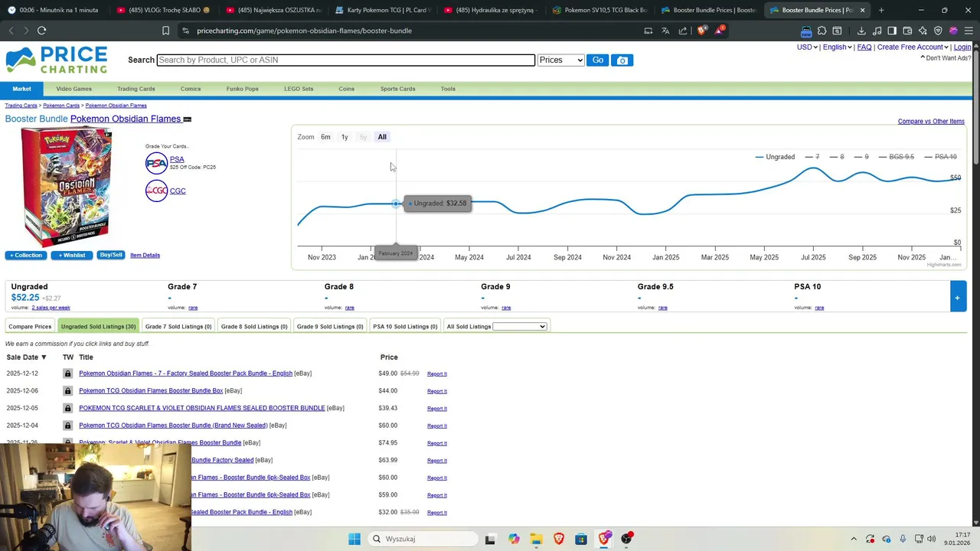Bookmark this page using the bookmark icon

[165, 31]
